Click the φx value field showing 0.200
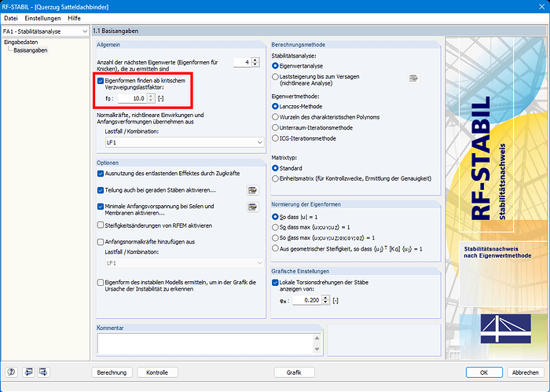 307,300
